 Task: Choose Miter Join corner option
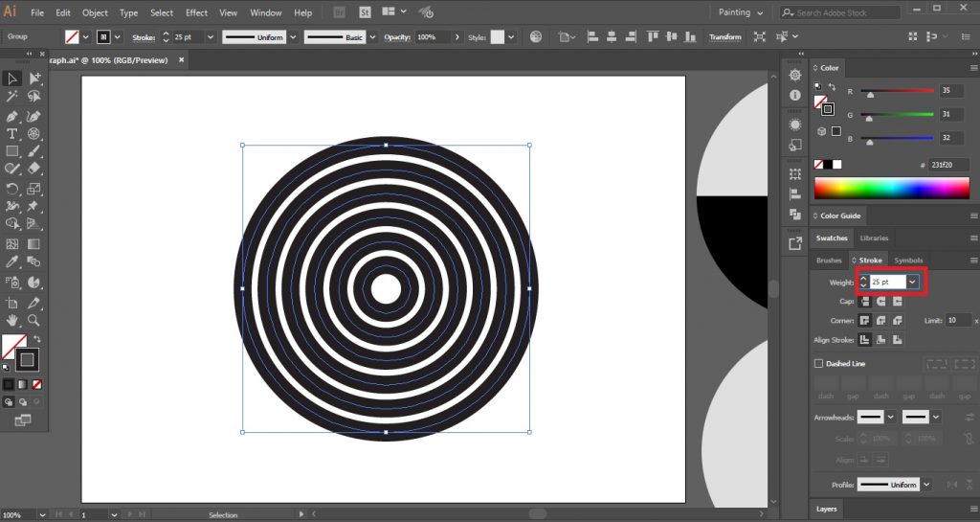coord(864,321)
